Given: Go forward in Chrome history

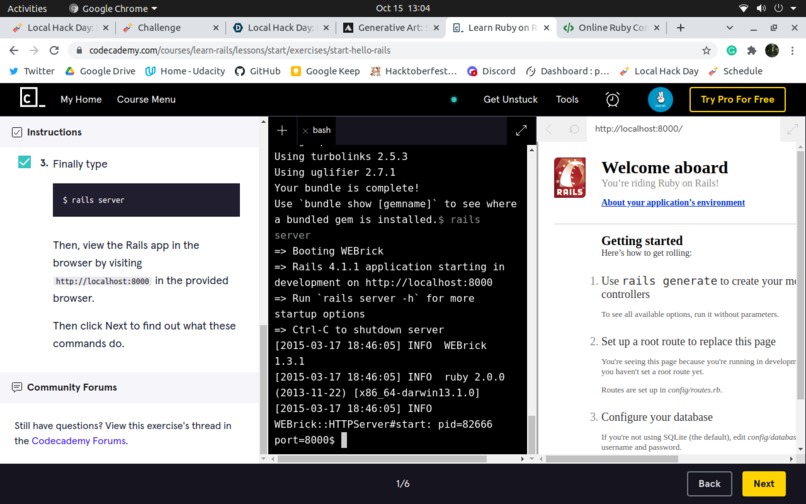Looking at the screenshot, I should click(34, 50).
